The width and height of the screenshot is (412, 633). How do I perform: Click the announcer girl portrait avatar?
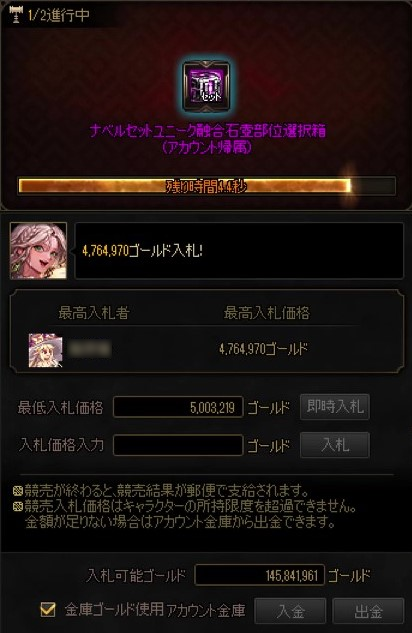point(38,251)
